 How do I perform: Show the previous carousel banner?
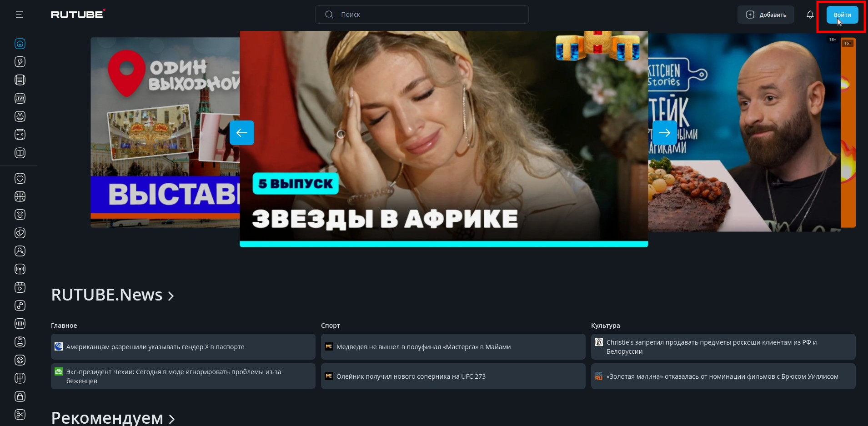pos(241,133)
